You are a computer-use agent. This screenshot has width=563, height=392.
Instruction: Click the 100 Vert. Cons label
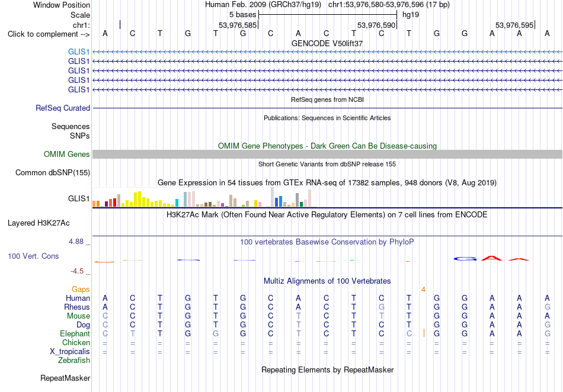pyautogui.click(x=33, y=256)
